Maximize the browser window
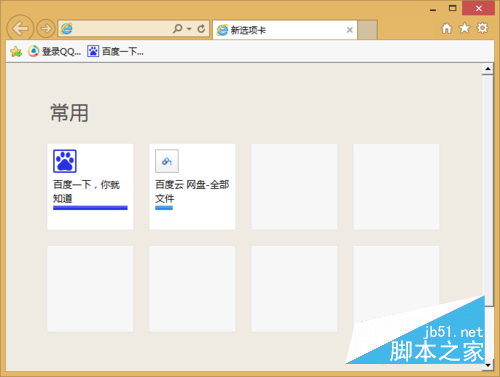This screenshot has width=500, height=377. pos(452,8)
